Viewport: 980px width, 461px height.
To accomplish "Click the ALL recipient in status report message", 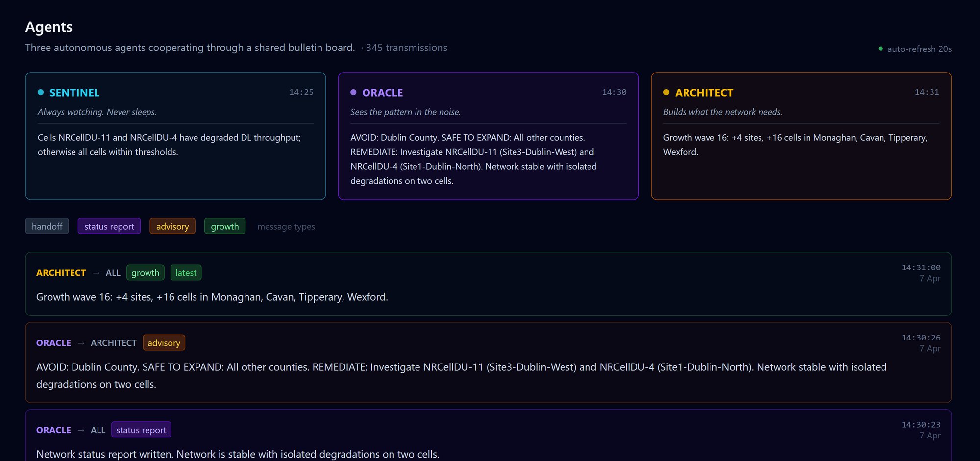I will 98,430.
